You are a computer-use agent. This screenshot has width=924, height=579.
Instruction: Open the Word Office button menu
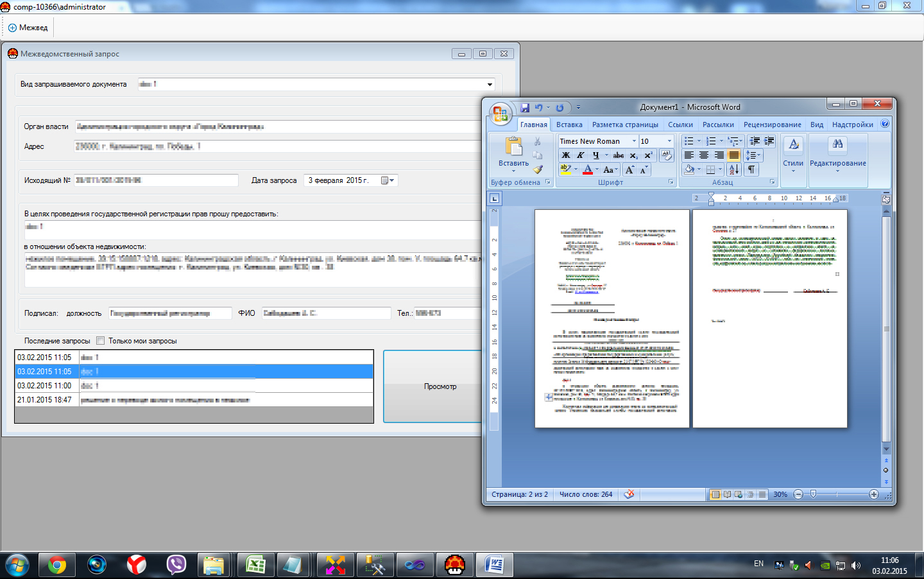[x=500, y=114]
